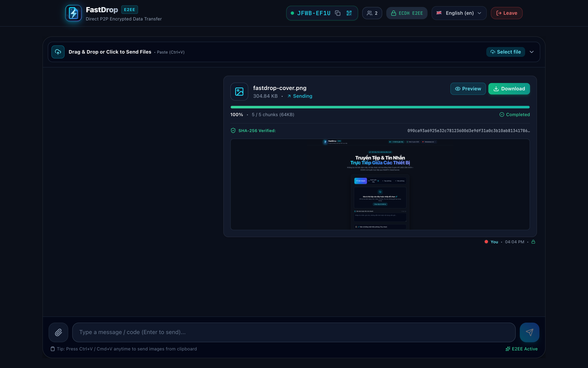Click the FastDrop lightning logo icon
This screenshot has width=588, height=368.
tap(73, 13)
